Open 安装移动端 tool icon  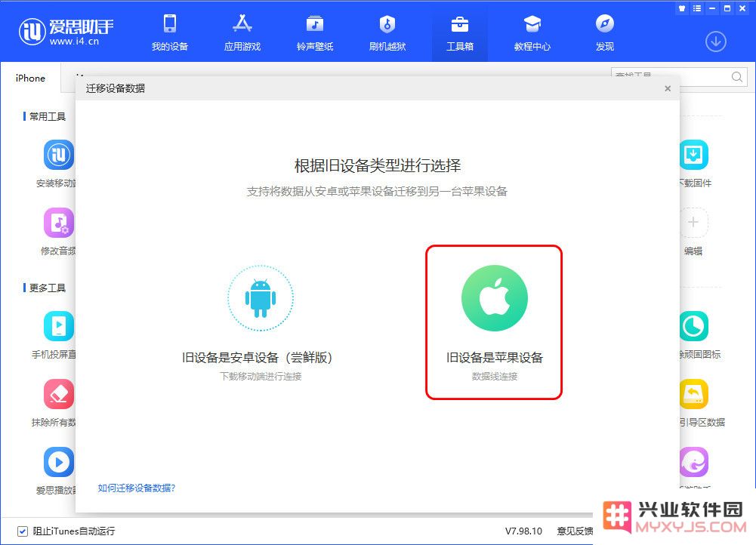point(59,155)
